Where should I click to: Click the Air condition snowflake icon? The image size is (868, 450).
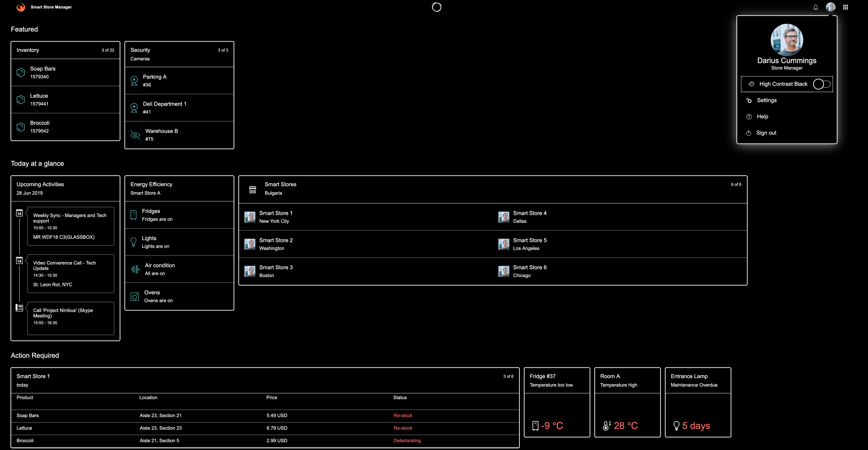[135, 269]
